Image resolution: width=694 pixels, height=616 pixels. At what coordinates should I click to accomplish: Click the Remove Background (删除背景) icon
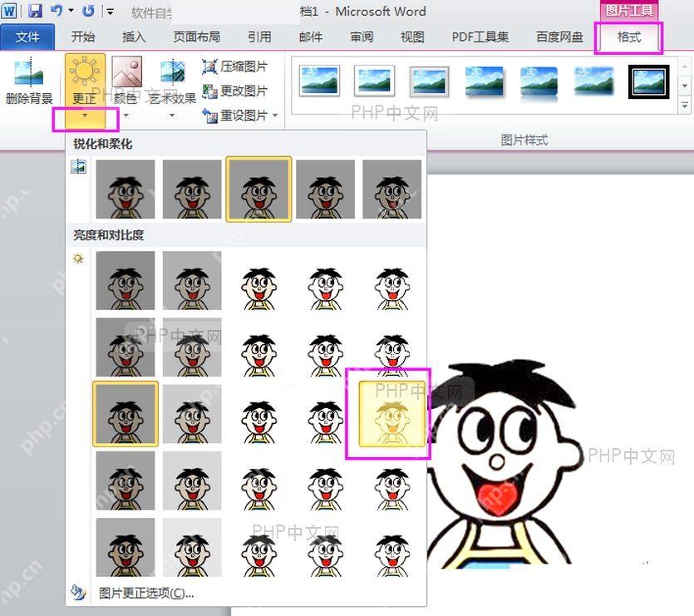coord(29,71)
